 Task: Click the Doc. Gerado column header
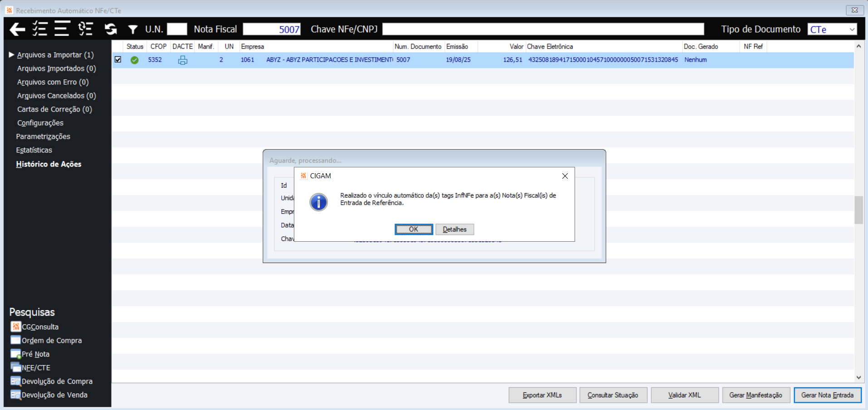[x=710, y=46]
